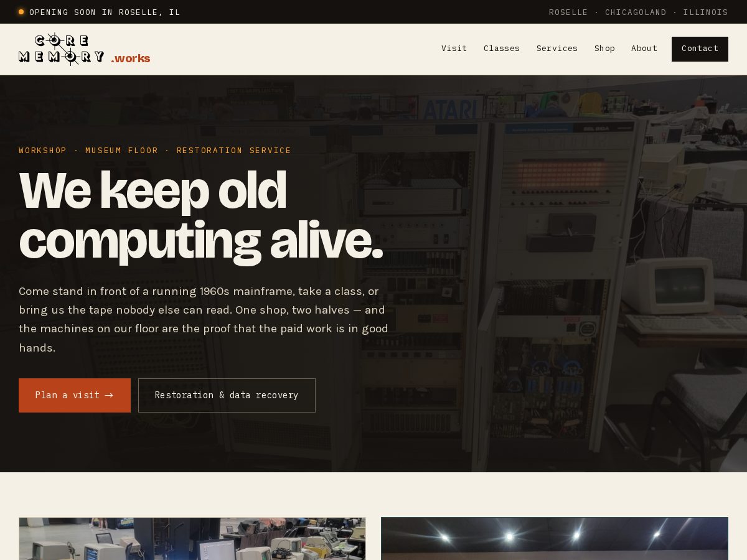
Task: Open the Shop nav link
Action: click(x=604, y=49)
